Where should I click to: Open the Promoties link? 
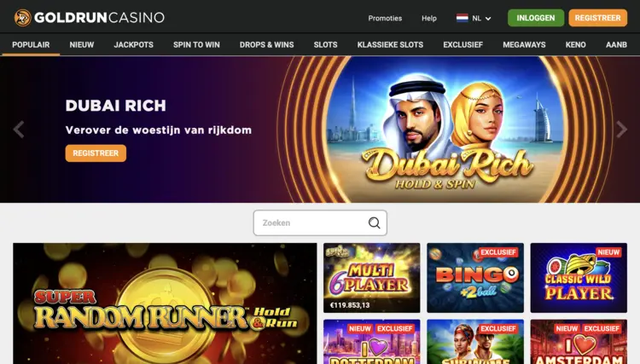click(385, 18)
